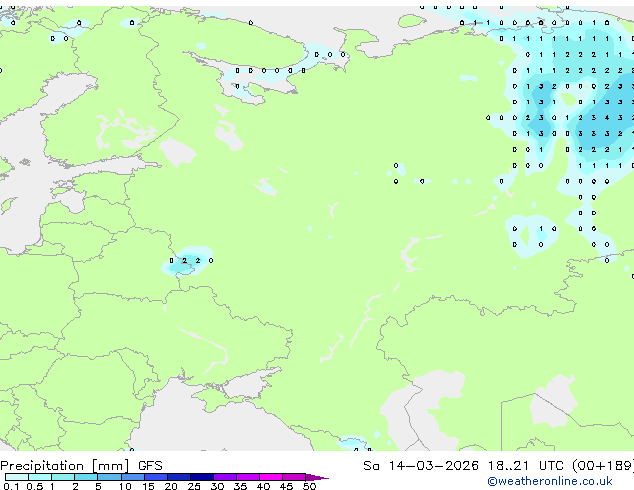Select the 5–10 mm legend swatch
Image resolution: width=634 pixels, height=490 pixels.
pyautogui.click(x=109, y=477)
